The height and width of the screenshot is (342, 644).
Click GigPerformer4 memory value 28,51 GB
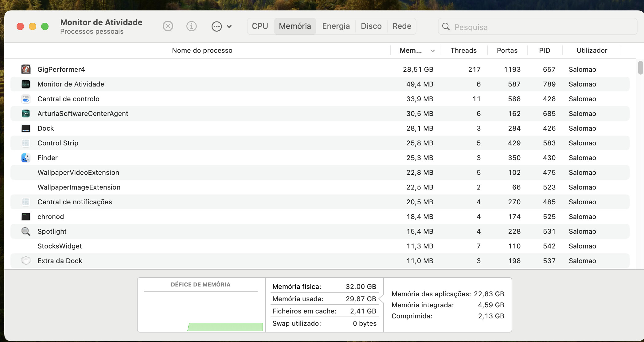418,69
